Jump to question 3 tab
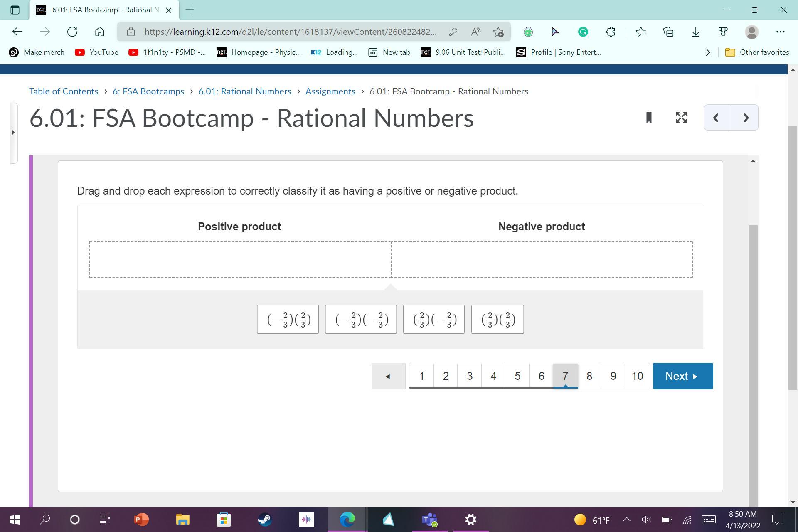The width and height of the screenshot is (798, 532). coord(470,376)
